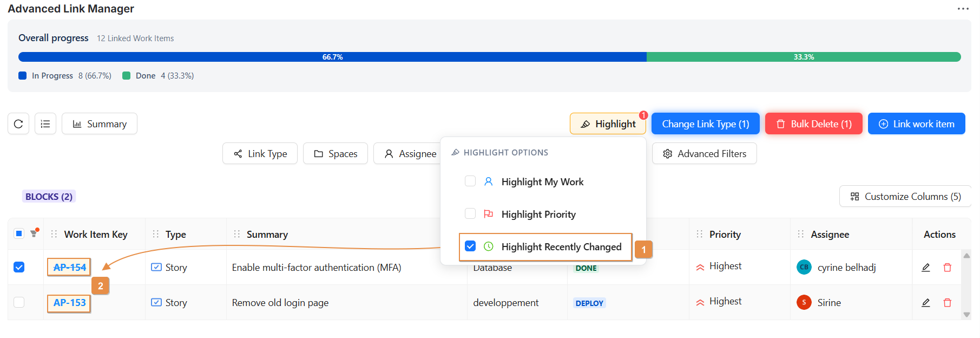Viewport: 980px width, 338px height.
Task: Open the AP-154 work item link
Action: click(69, 268)
